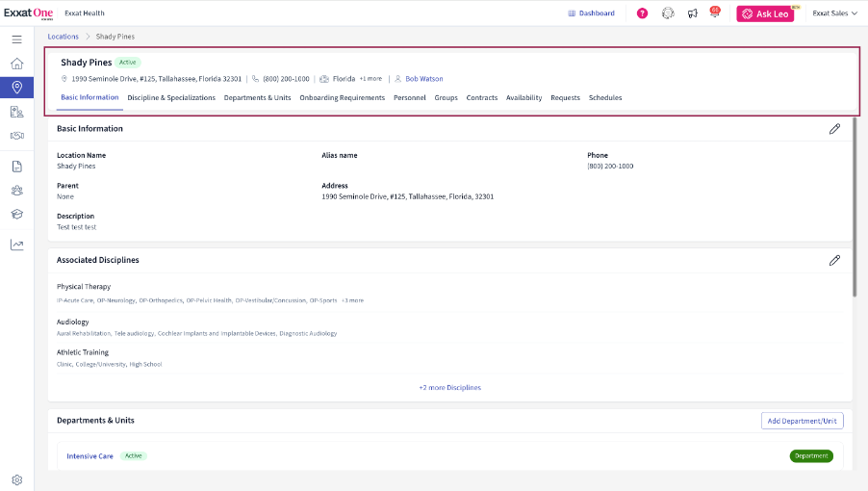Show '+1 more' states next to Florida
This screenshot has width=868, height=491.
(370, 79)
